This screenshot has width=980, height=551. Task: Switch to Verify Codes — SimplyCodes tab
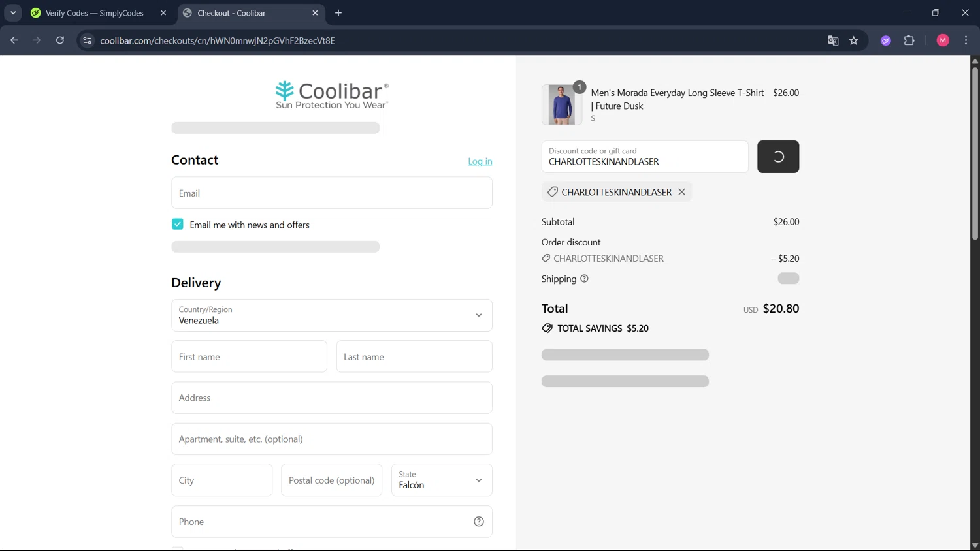coord(95,13)
